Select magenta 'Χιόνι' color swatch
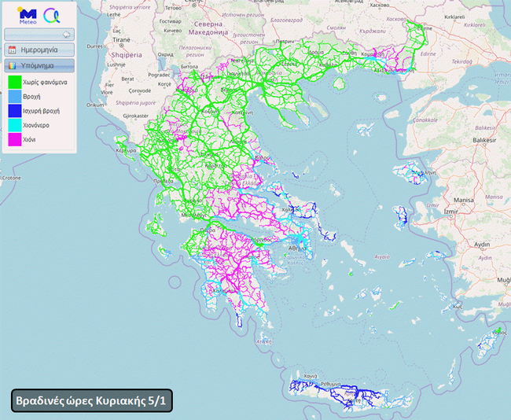Screen dimensions: 511x420 click(x=14, y=139)
